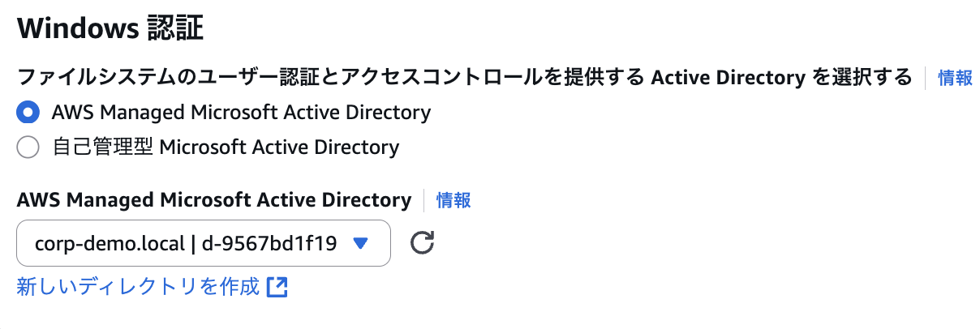This screenshot has width=980, height=329.
Task: Click the bold AWS Managed Microsoft Active Directory field label
Action: (214, 200)
